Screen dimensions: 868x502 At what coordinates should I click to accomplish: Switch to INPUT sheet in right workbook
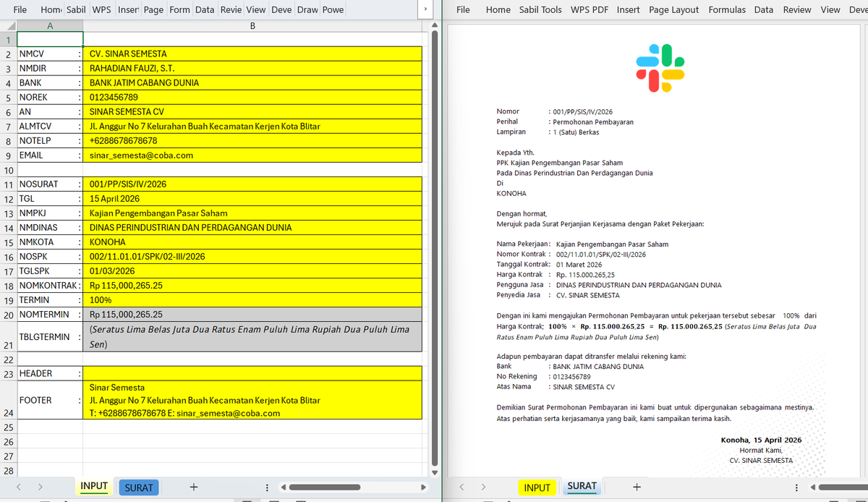pyautogui.click(x=537, y=488)
